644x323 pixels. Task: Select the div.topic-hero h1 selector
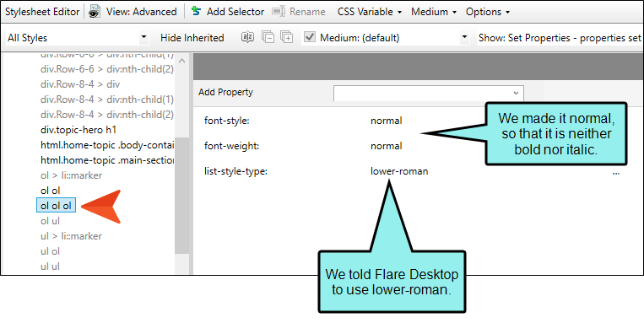78,130
